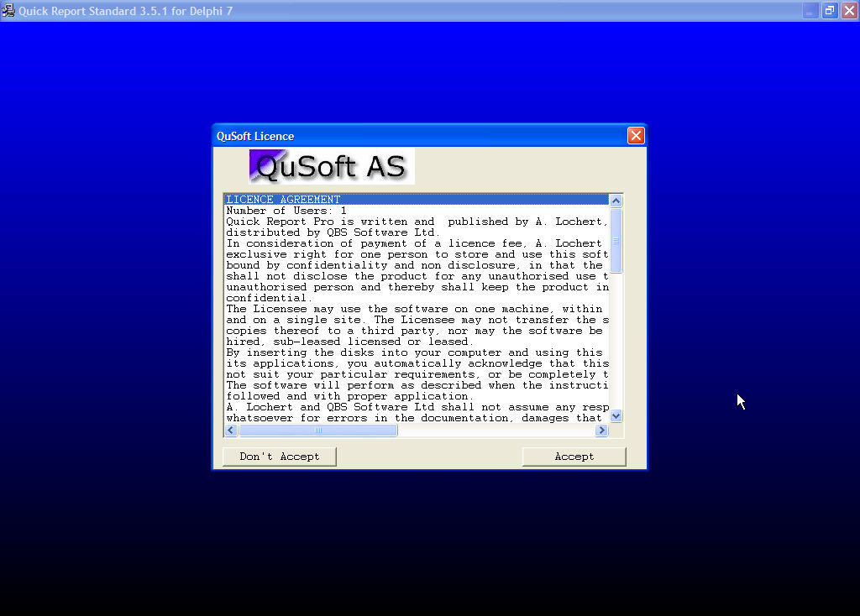Click the line reading 'confidential.'
Viewport: 860px width, 616px height.
417,298
